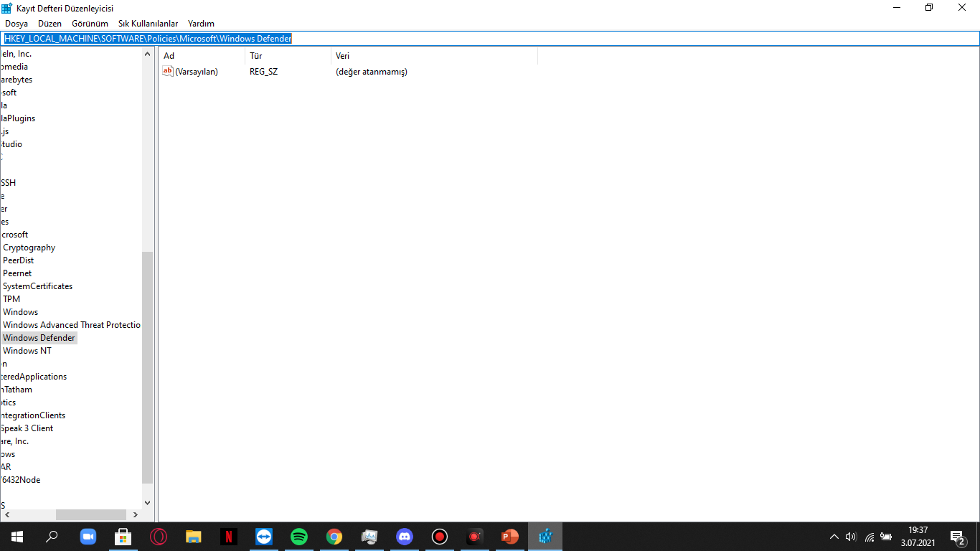Select the PeerDist key in tree
The image size is (980, 551).
coord(18,260)
